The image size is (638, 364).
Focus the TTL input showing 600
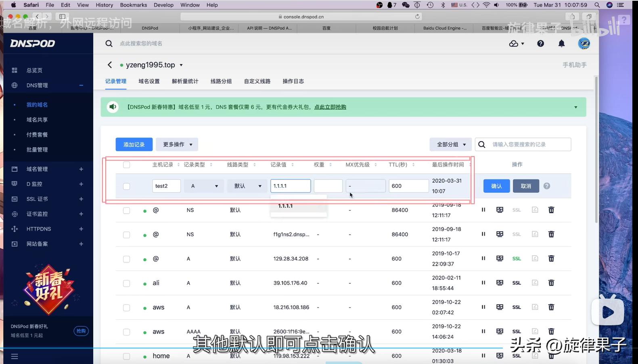(408, 186)
